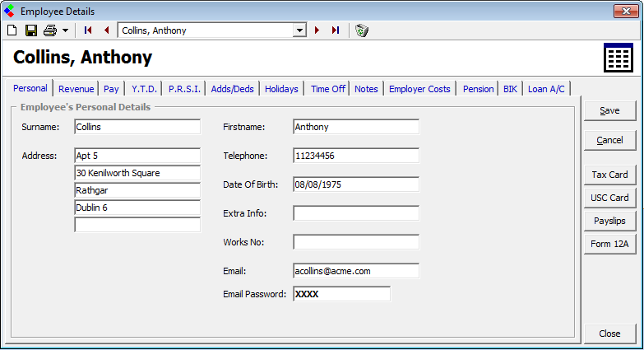Image resolution: width=644 pixels, height=350 pixels.
Task: Click the New record blank page icon
Action: (x=12, y=30)
